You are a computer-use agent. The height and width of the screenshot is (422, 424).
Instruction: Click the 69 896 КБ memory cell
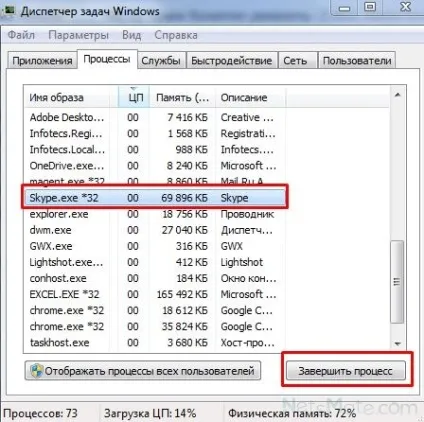pos(184,198)
